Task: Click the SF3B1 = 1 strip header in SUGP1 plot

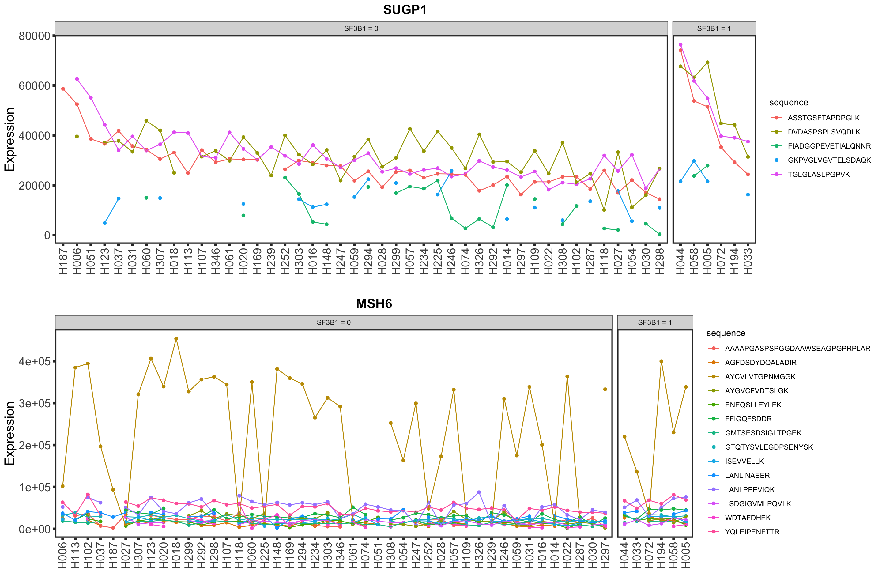Action: pyautogui.click(x=714, y=28)
